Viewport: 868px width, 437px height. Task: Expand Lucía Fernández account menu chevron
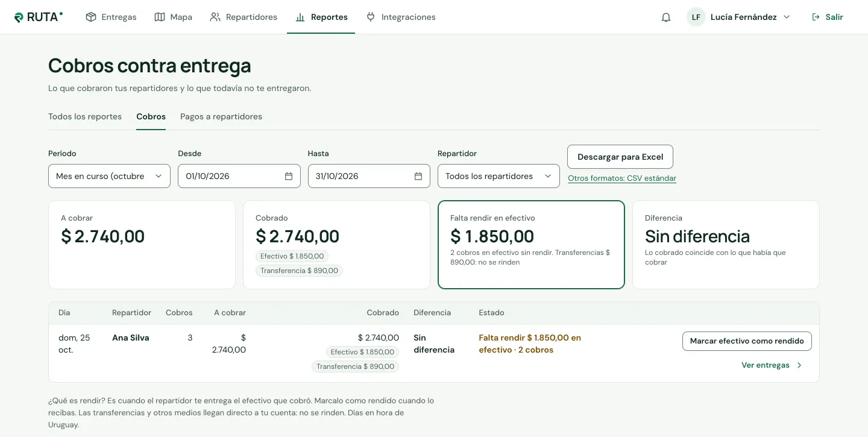click(x=787, y=17)
